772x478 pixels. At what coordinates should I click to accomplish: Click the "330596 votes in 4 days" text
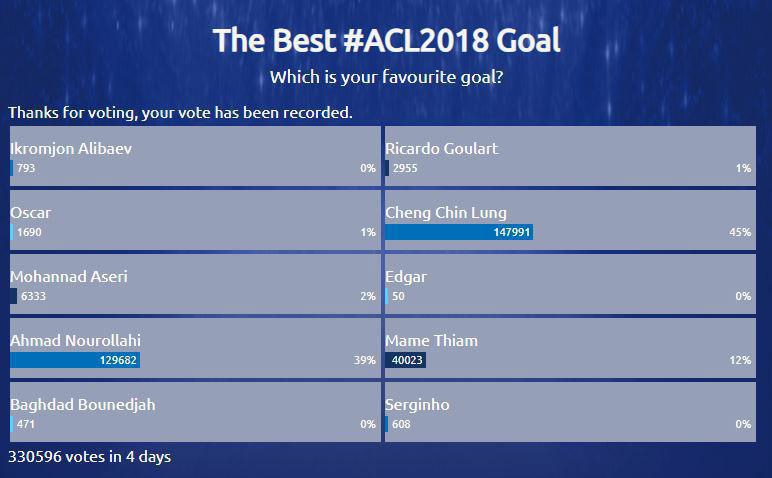[x=90, y=457]
